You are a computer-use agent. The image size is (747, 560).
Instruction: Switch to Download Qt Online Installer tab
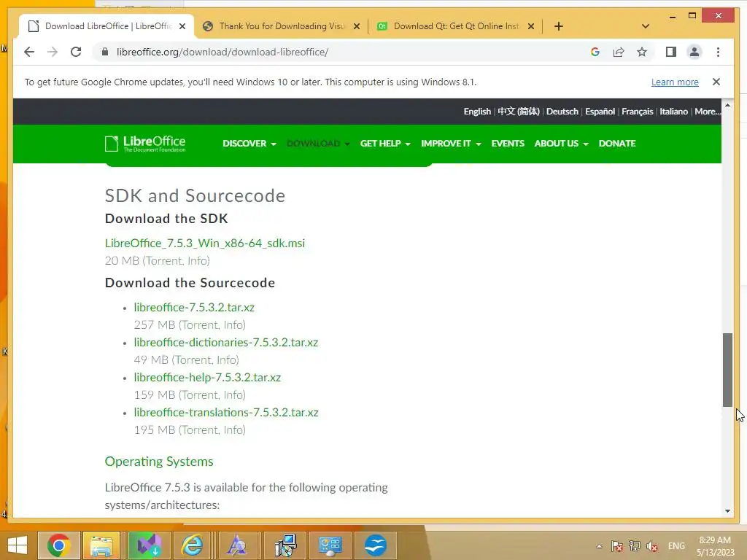coord(457,26)
